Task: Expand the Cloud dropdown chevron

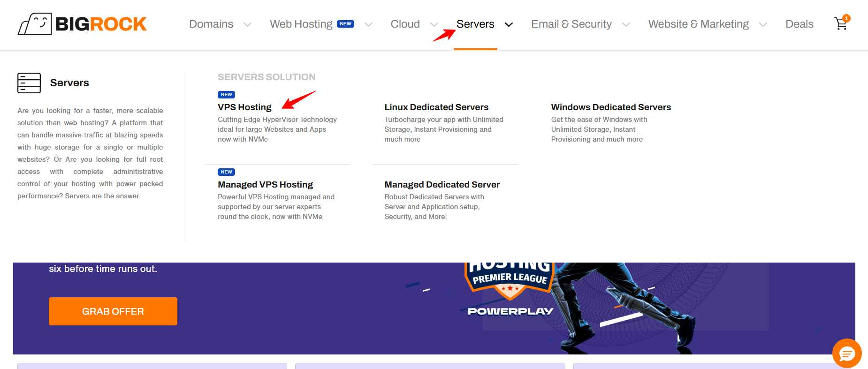Action: pyautogui.click(x=434, y=24)
